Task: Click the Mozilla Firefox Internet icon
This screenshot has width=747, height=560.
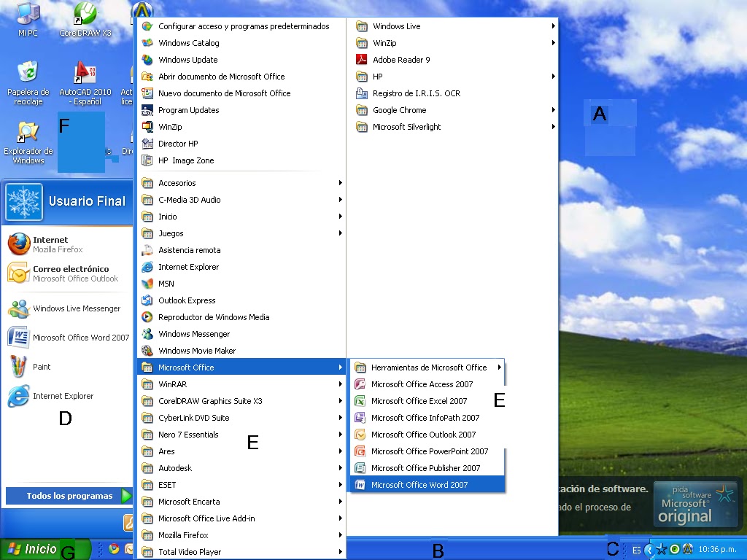Action: [18, 244]
